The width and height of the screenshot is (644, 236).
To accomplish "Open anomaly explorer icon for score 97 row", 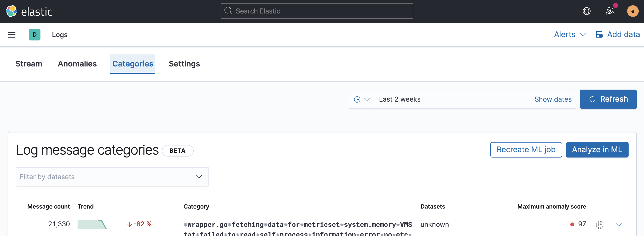I will 599,224.
